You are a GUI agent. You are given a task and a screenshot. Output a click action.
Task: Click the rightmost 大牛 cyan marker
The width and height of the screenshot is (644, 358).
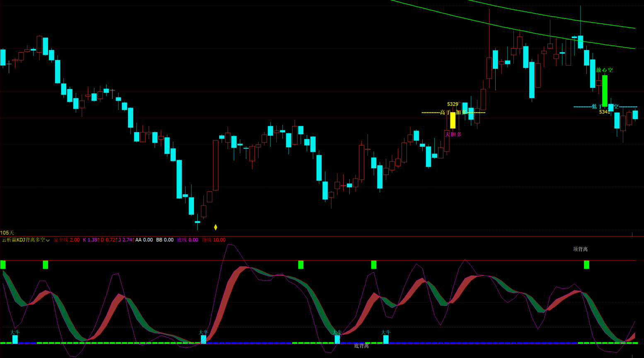click(386, 339)
